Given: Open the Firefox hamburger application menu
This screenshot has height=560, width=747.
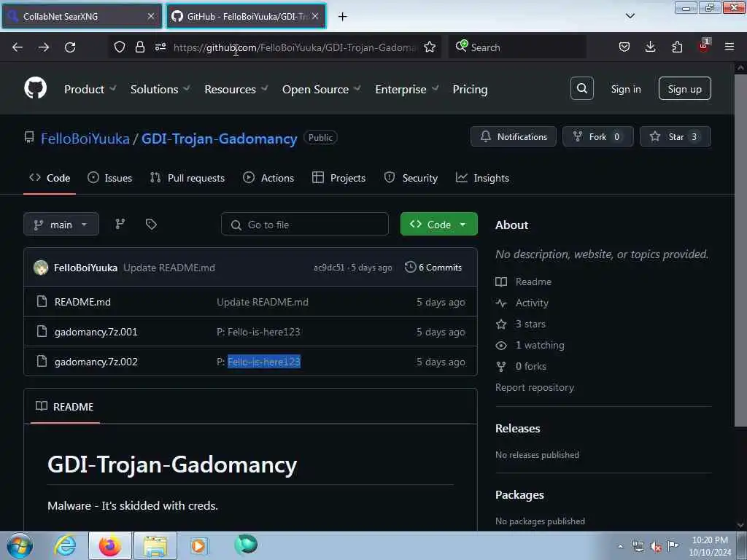Looking at the screenshot, I should click(x=729, y=47).
